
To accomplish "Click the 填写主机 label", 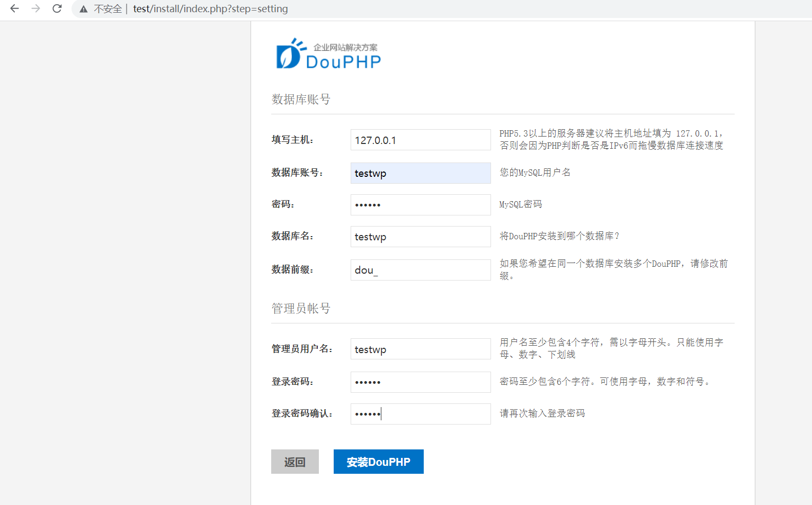I will [292, 140].
